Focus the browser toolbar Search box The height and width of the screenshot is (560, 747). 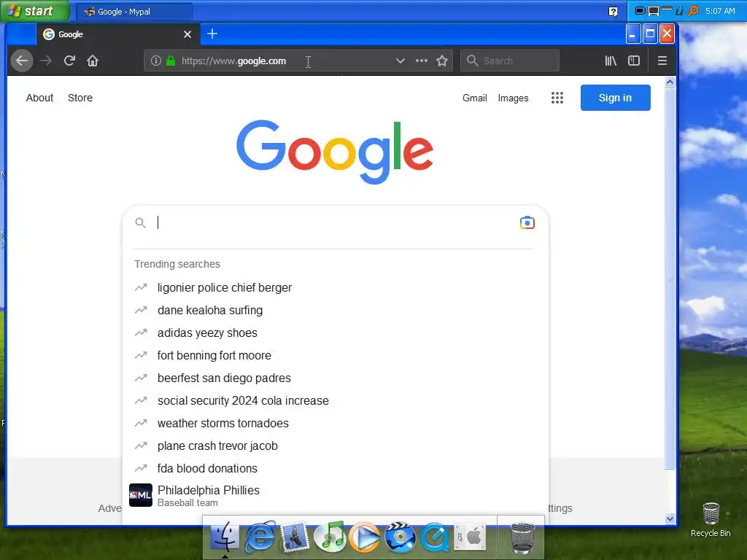(510, 61)
